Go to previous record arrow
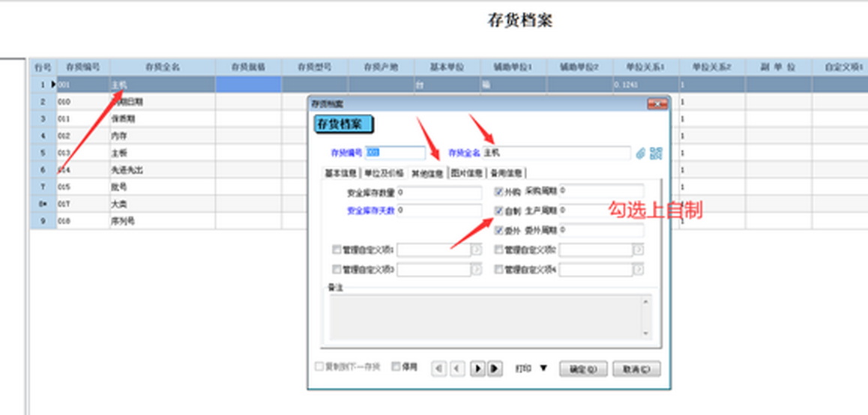 click(457, 369)
